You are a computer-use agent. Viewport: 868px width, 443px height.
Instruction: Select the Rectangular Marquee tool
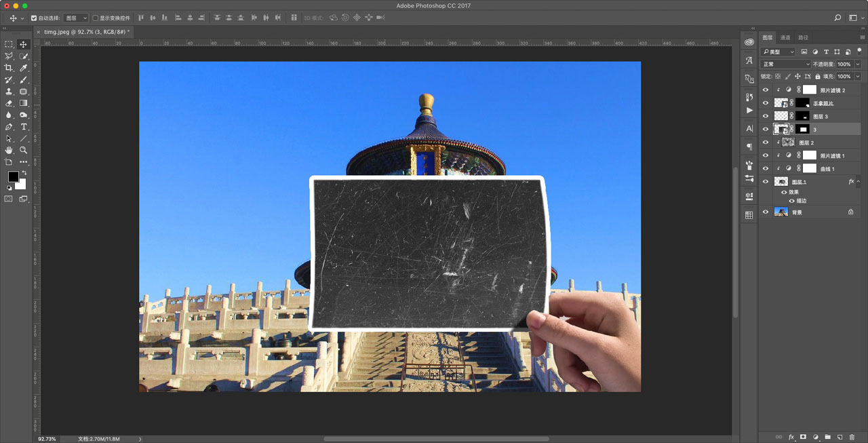(9, 44)
